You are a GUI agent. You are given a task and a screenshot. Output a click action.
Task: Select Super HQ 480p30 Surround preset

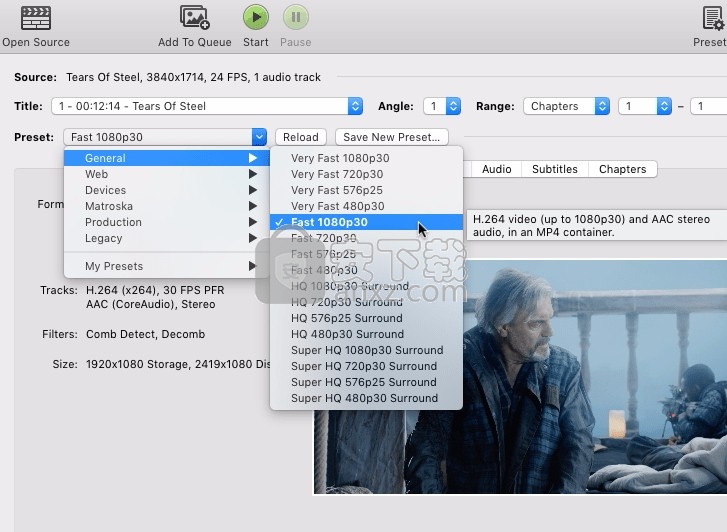366,398
